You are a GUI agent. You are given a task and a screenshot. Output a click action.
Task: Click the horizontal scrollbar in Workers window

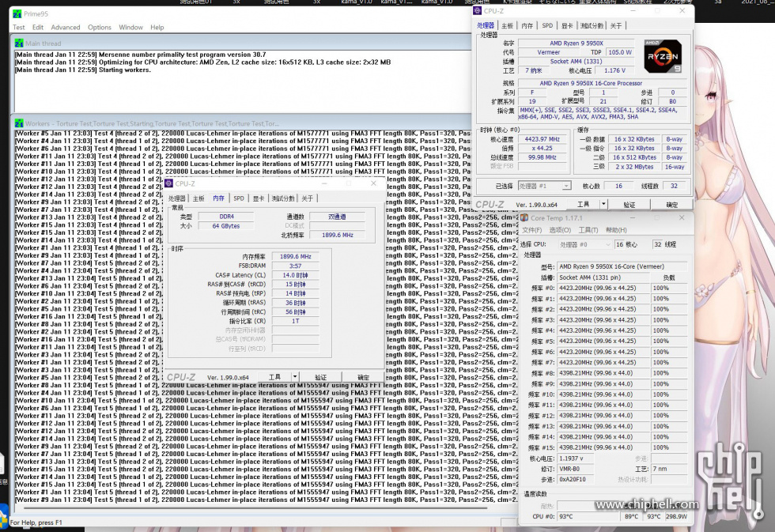pos(257,508)
